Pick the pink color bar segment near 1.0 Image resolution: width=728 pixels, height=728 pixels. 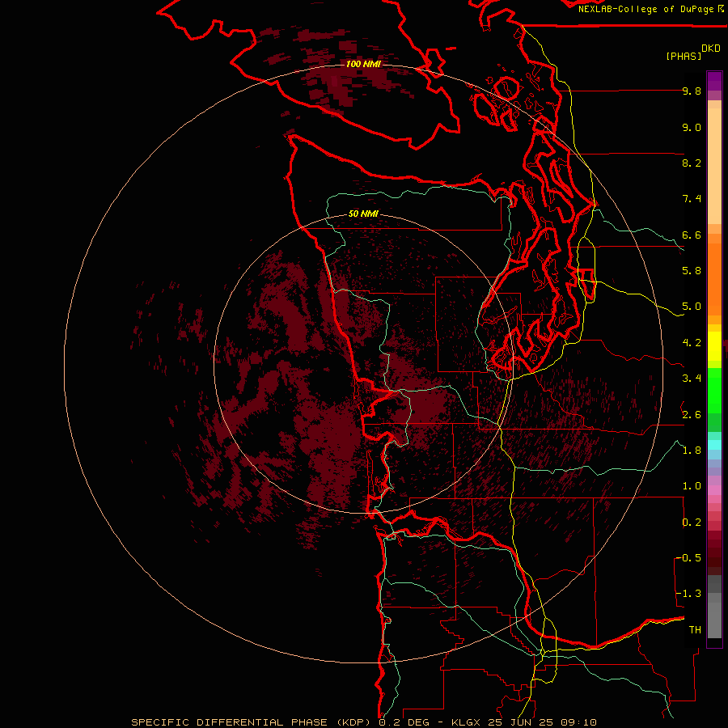coord(714,490)
